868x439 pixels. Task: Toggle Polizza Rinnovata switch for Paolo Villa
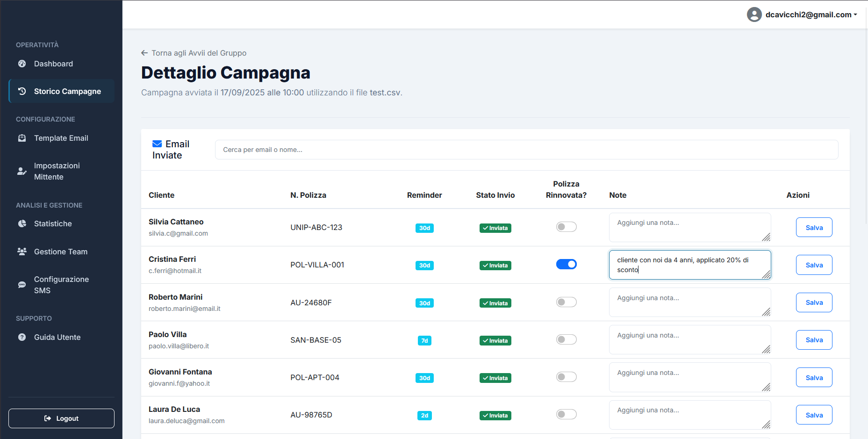(x=566, y=340)
